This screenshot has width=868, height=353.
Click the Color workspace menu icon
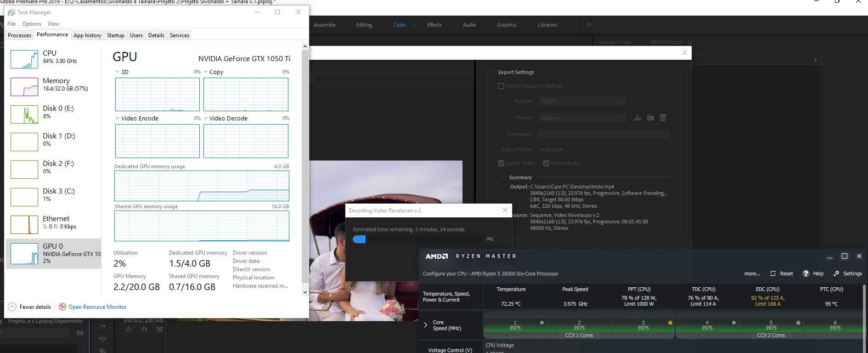[x=415, y=25]
